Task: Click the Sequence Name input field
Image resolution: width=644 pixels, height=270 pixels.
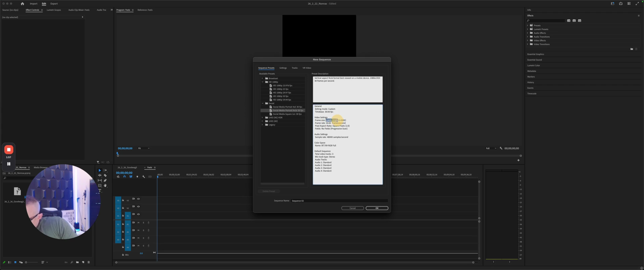Action: 339,201
